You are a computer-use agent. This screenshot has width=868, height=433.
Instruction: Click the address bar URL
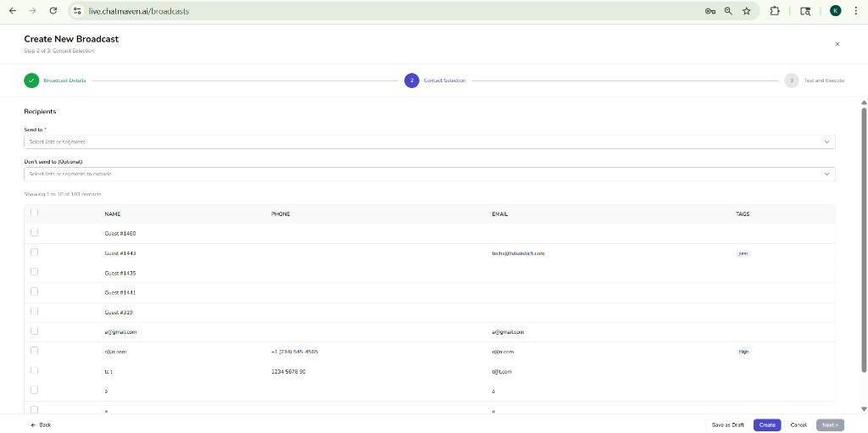click(139, 11)
